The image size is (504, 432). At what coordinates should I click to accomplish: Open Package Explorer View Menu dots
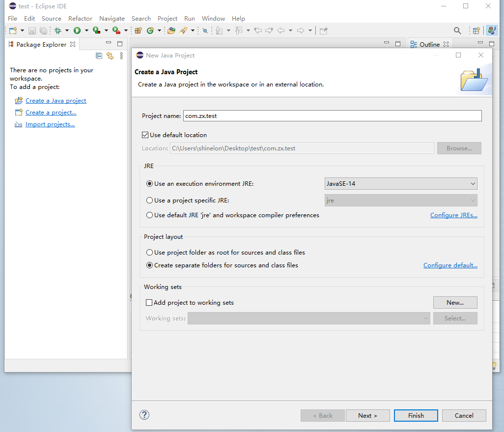(121, 56)
